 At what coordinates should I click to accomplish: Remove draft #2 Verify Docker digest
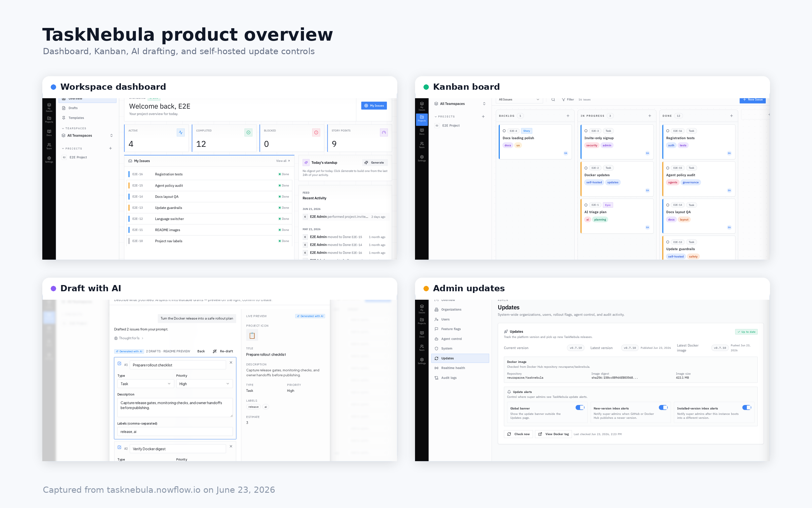click(x=231, y=446)
